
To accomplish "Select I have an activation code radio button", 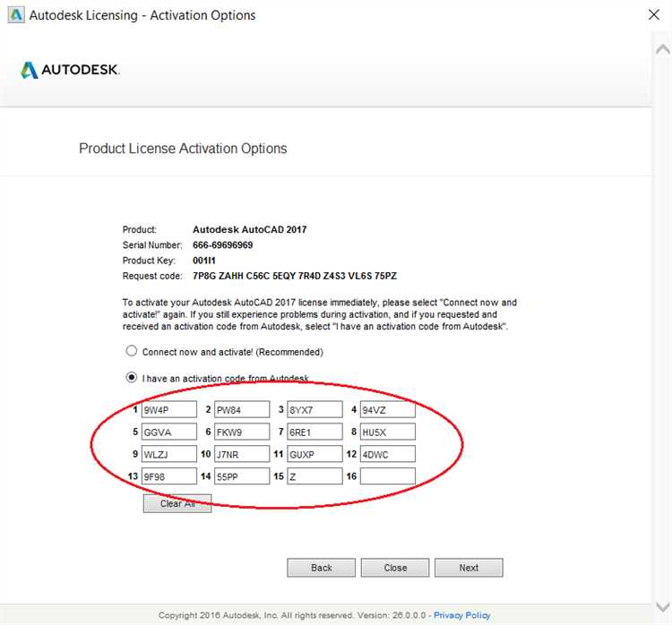I will tap(131, 377).
